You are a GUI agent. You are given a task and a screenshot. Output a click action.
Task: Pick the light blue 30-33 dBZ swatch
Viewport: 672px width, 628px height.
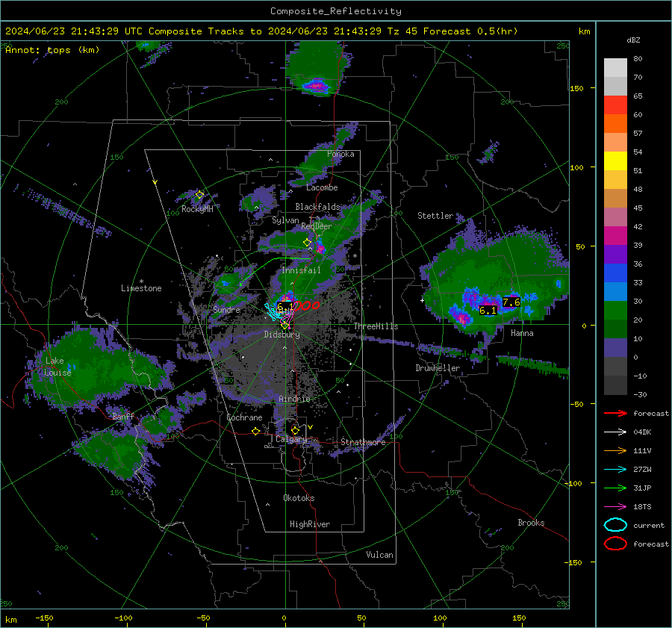[x=615, y=291]
